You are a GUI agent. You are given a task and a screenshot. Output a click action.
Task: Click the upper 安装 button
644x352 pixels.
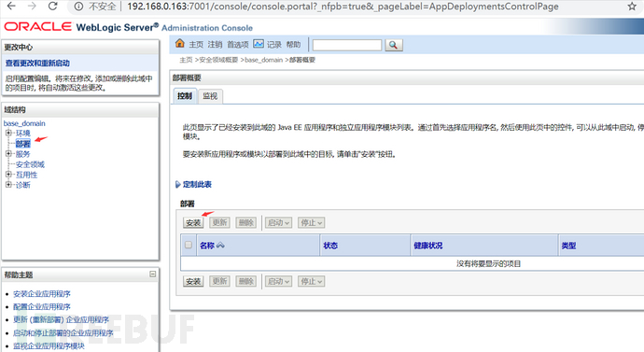[x=193, y=222]
